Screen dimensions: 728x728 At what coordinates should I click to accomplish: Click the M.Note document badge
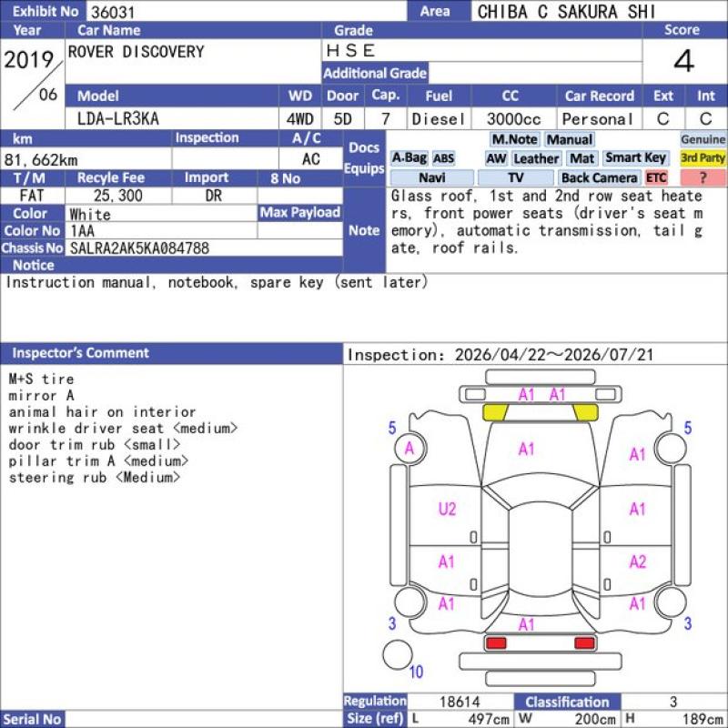tap(514, 139)
